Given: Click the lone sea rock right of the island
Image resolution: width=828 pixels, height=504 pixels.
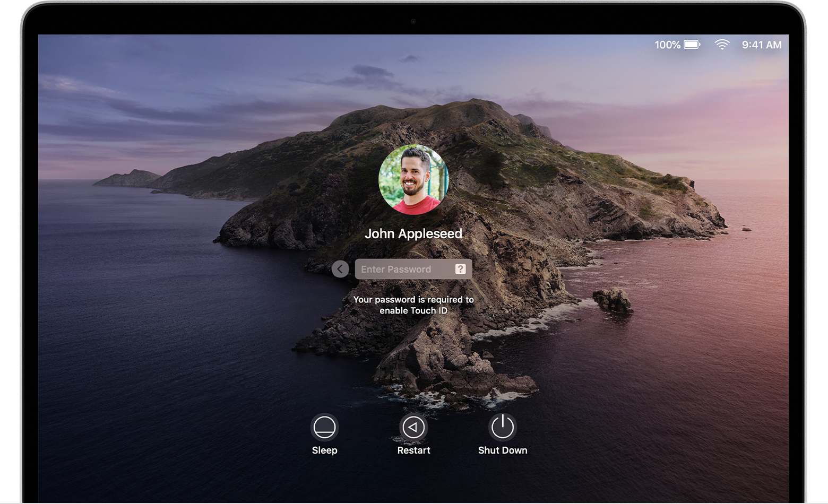Looking at the screenshot, I should [613, 300].
